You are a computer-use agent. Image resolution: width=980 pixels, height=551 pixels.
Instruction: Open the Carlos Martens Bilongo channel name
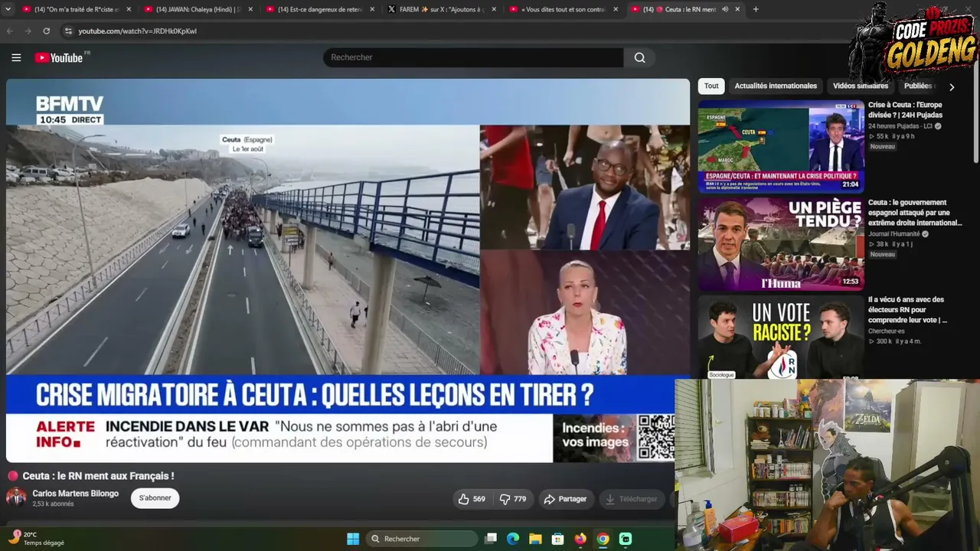coord(76,494)
